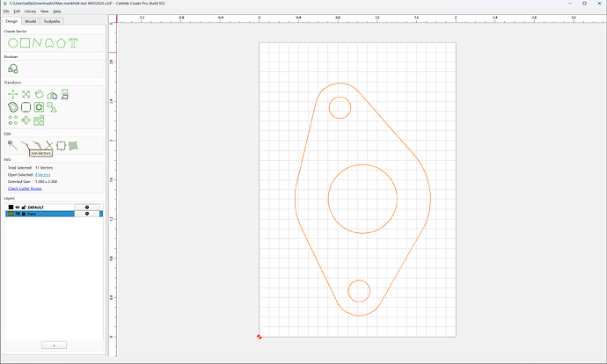Click the Nesting/Layout grid icon
Viewport: 607px width, 364px height.
click(39, 120)
